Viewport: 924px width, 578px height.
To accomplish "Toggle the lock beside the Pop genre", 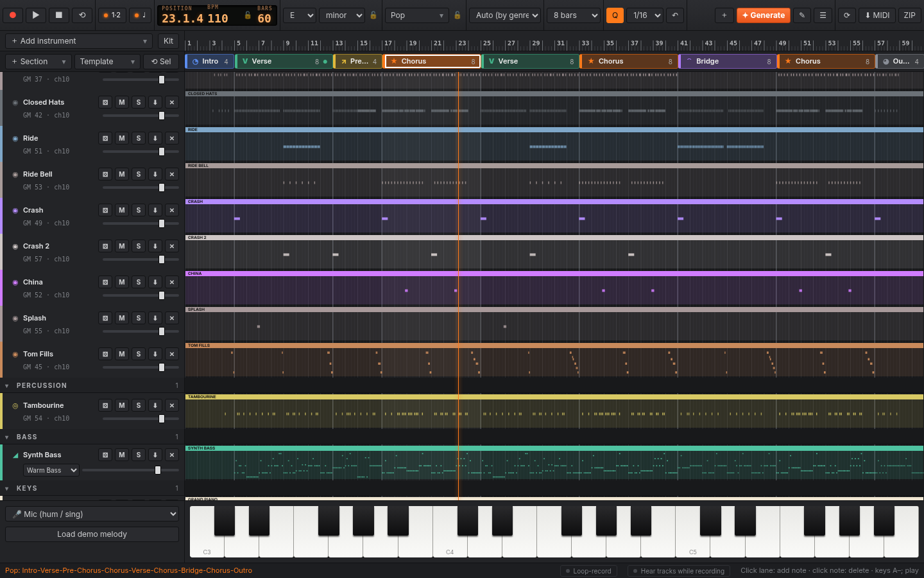I will click(458, 15).
